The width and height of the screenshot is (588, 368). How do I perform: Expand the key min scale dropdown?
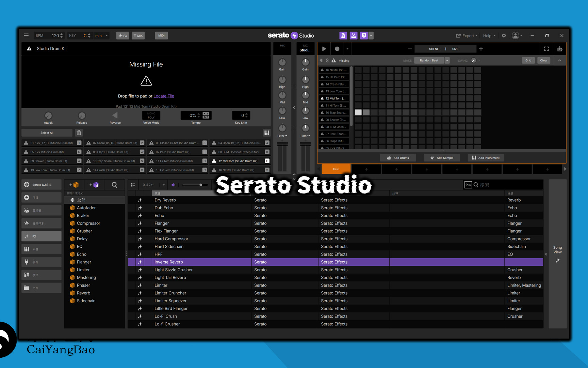[x=107, y=36]
